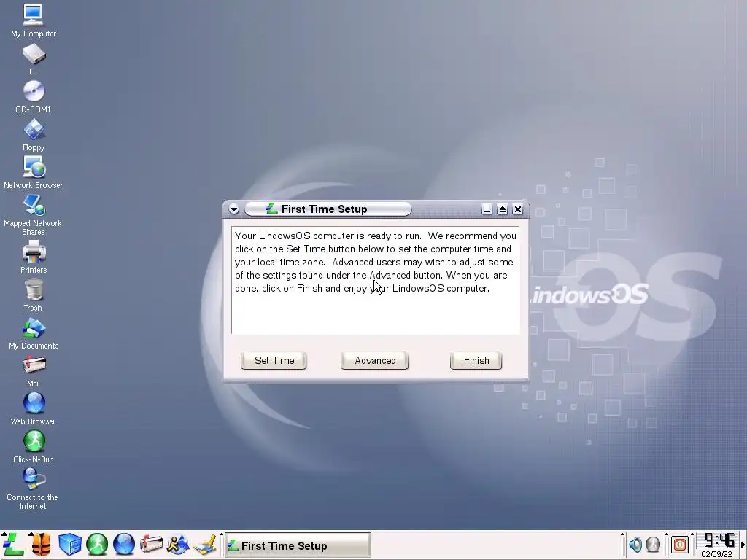This screenshot has height=560, width=747.
Task: Click the Advanced button
Action: coord(375,360)
